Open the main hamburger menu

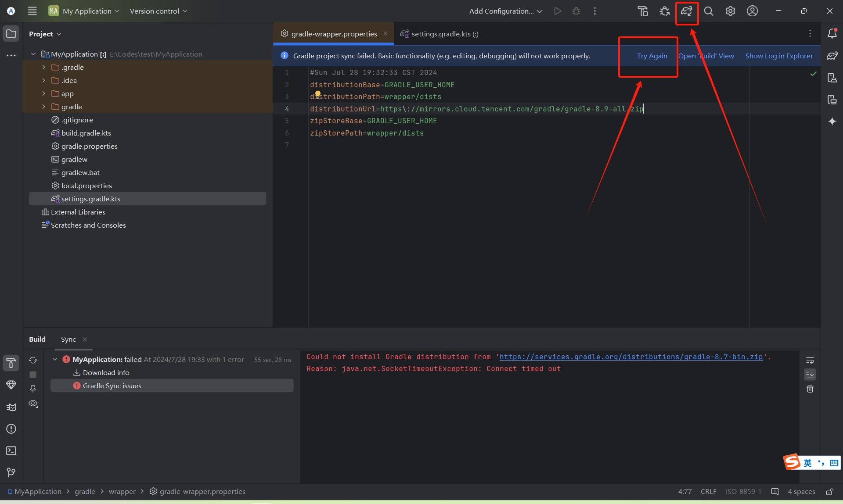(32, 11)
